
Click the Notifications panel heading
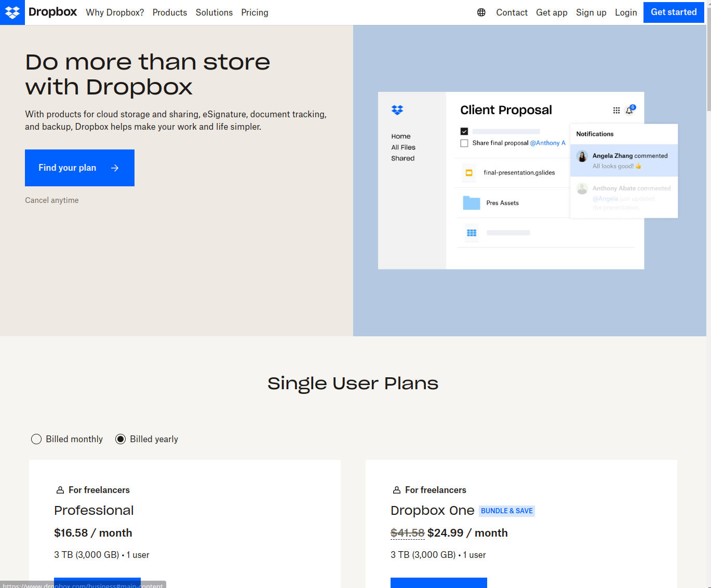(595, 134)
